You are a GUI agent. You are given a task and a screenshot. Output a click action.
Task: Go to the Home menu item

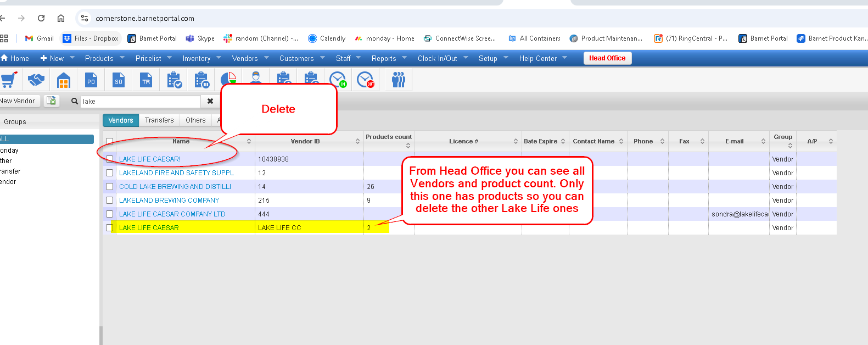click(15, 58)
